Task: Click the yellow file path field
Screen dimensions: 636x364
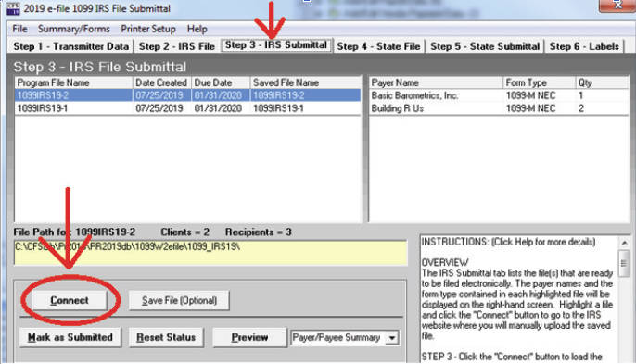Action: (x=210, y=253)
